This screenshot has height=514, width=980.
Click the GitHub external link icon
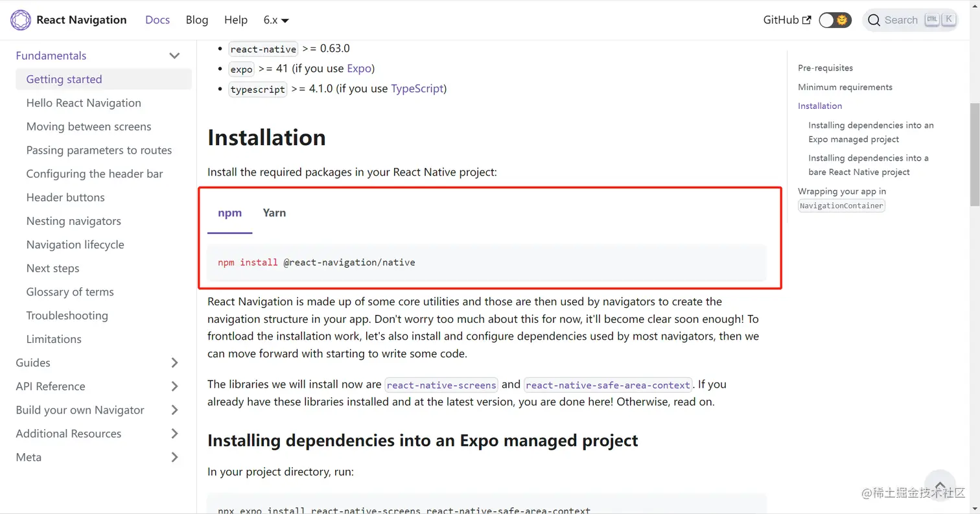click(x=806, y=20)
